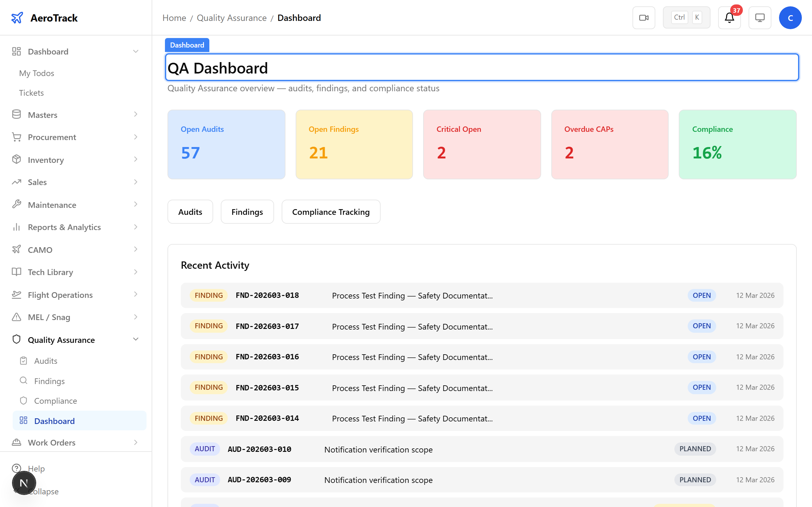Open the video recording tool in the header
The height and width of the screenshot is (507, 812).
click(x=644, y=17)
